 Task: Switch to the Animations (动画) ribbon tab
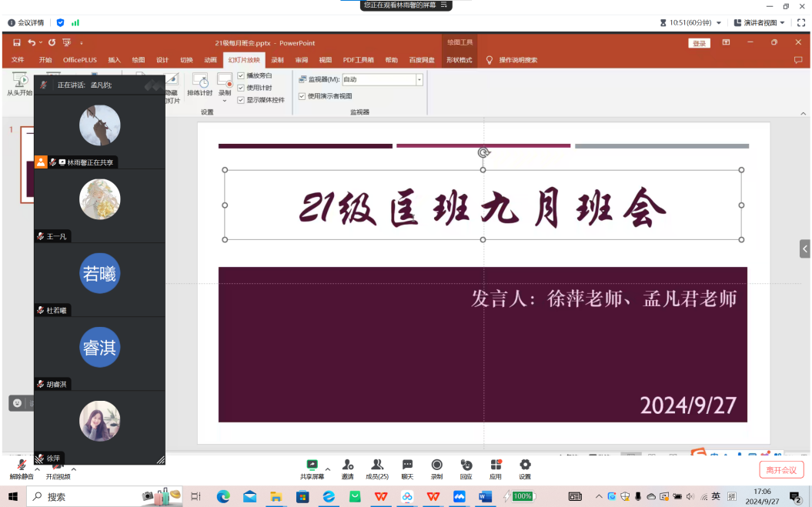210,60
